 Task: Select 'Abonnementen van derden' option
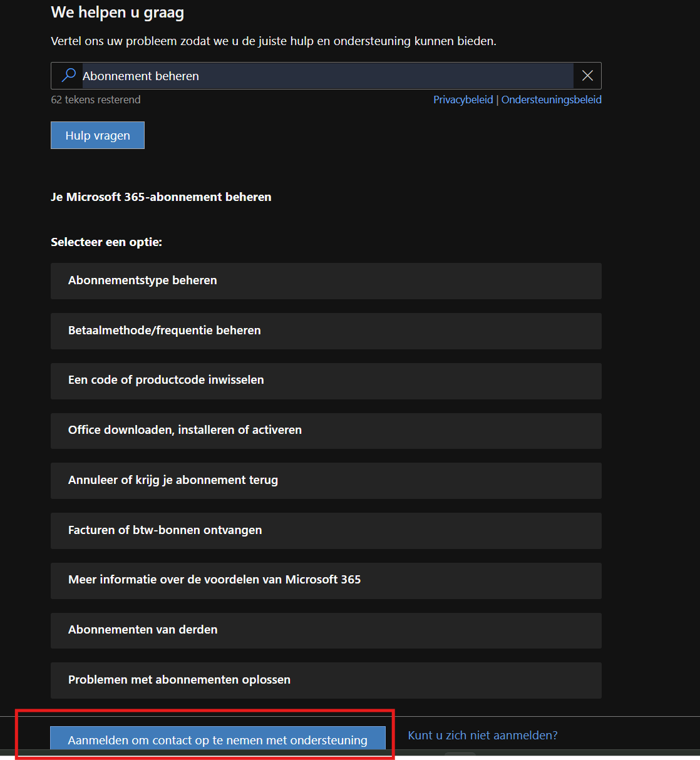coord(326,630)
